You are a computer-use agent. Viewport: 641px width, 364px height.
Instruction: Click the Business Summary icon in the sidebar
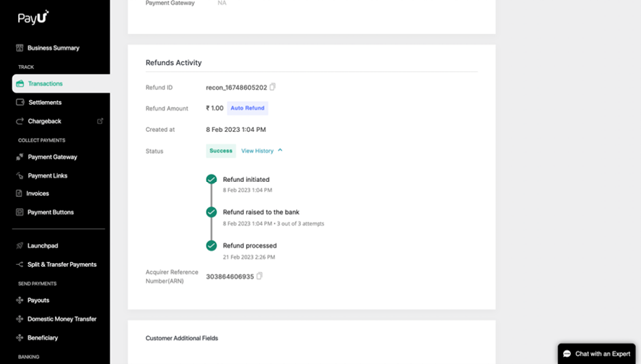(19, 48)
